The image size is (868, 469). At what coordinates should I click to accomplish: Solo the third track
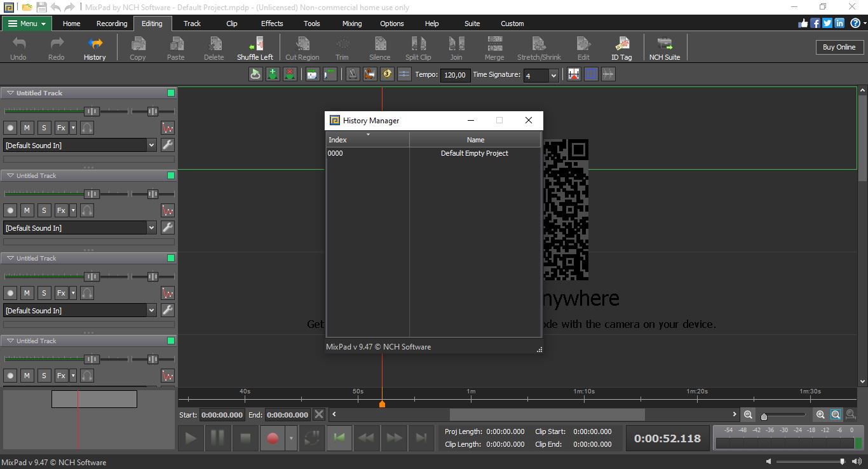point(44,293)
